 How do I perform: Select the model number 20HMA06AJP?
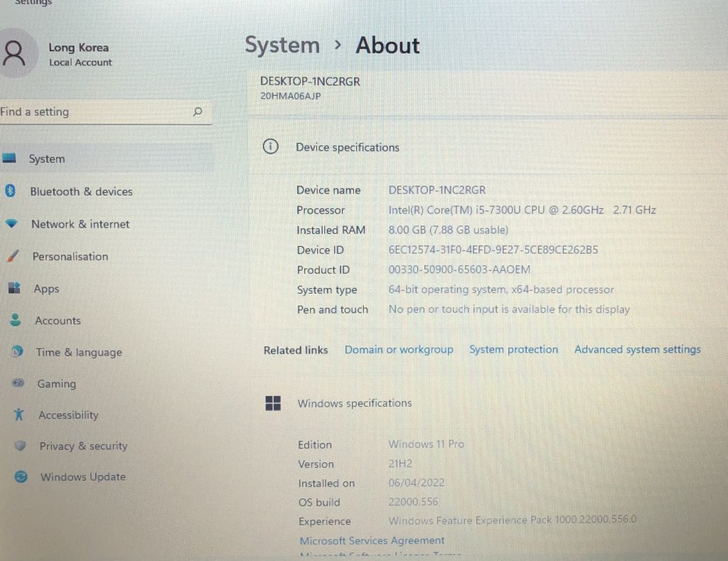point(290,96)
